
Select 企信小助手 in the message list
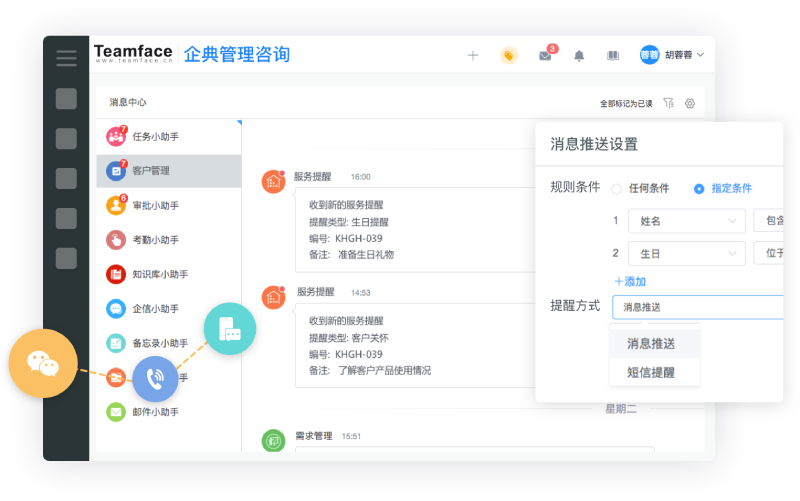(168, 309)
